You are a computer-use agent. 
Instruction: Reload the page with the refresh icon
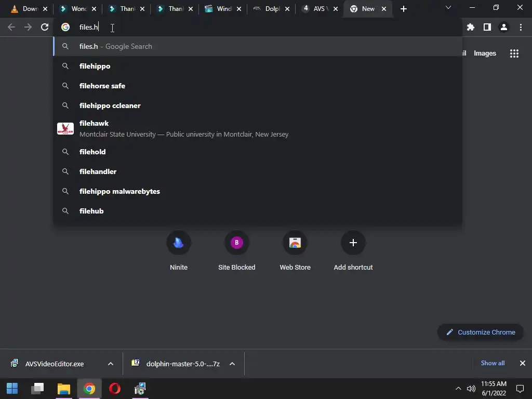coord(45,27)
